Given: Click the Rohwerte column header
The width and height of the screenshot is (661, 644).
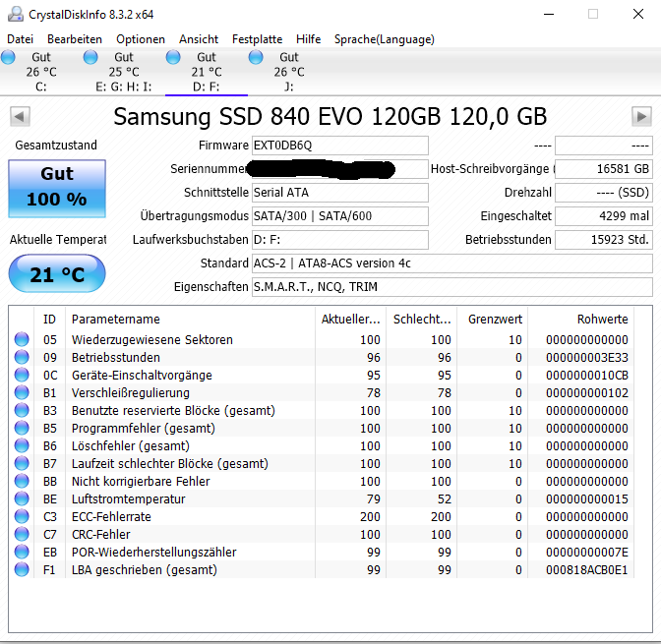Looking at the screenshot, I should 581,319.
